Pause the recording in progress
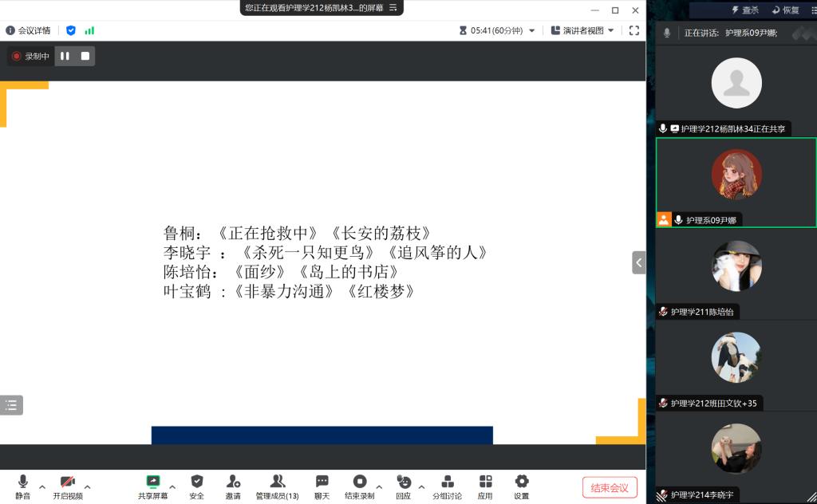Viewport: 817px width, 504px height. pyautogui.click(x=65, y=56)
